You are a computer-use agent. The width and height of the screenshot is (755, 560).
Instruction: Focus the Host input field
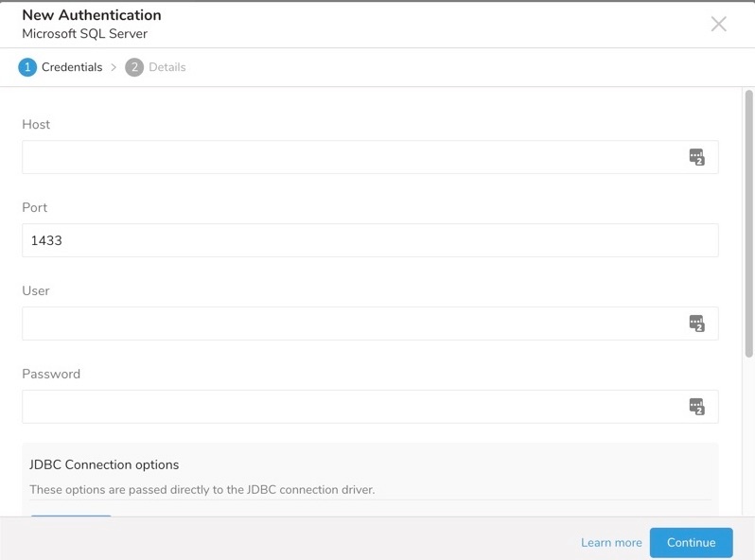tap(350, 157)
